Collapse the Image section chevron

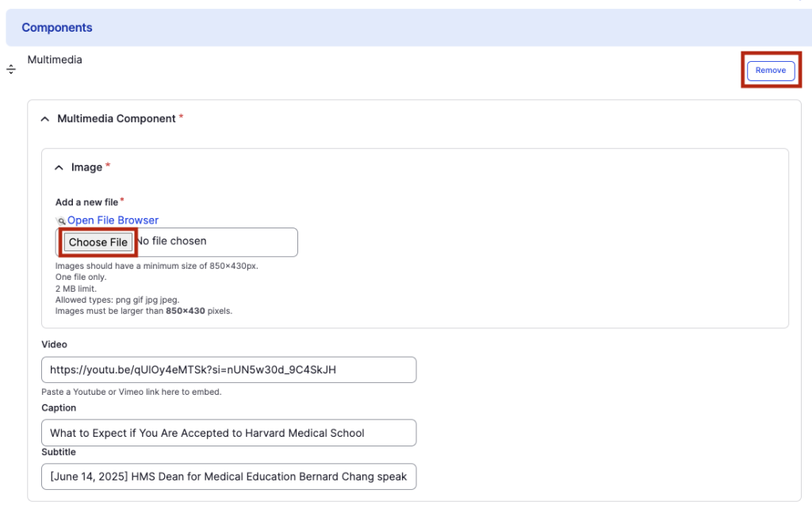[x=59, y=167]
